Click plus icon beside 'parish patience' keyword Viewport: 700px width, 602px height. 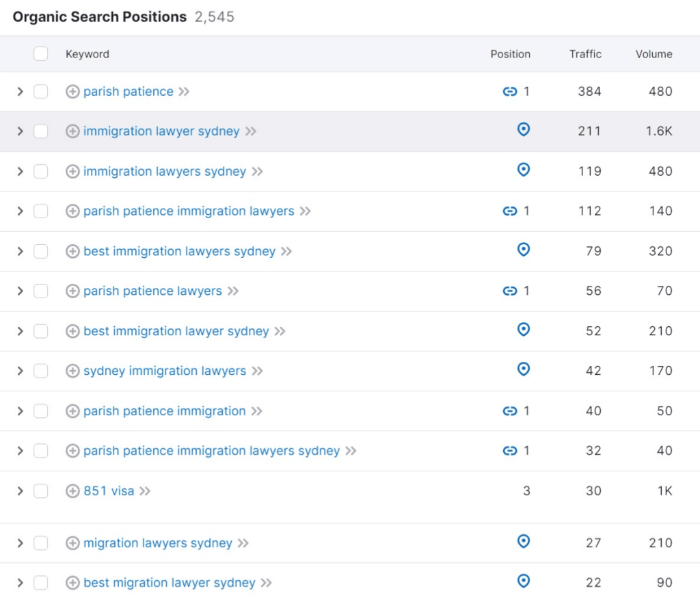[x=72, y=92]
